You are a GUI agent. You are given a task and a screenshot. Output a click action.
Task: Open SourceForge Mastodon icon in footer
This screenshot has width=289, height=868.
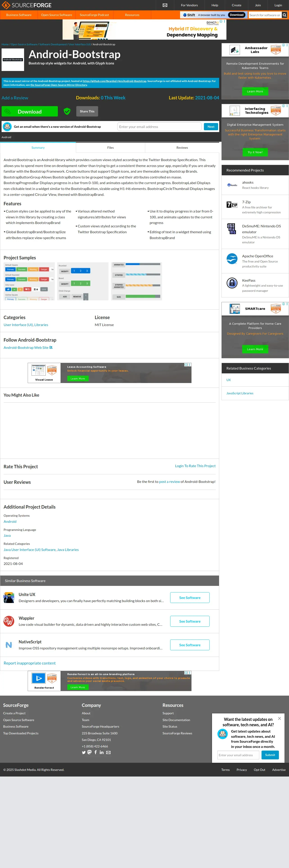90,752
